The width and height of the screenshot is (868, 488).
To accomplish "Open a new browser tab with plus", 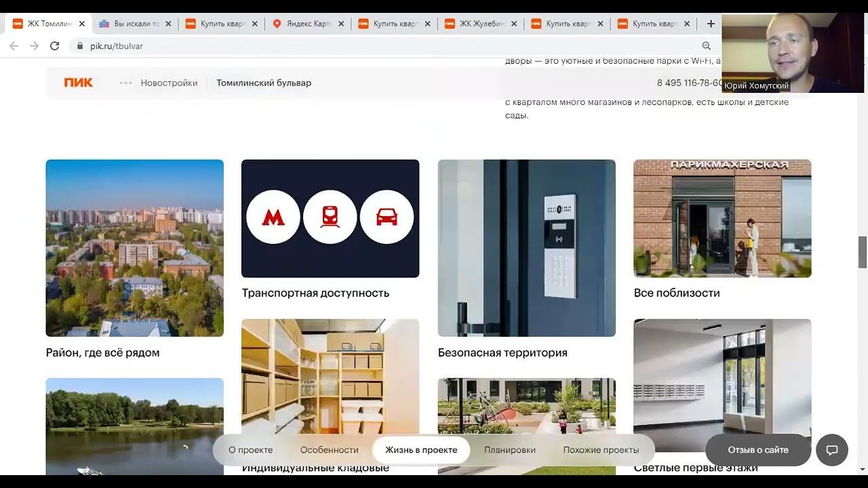I will pyautogui.click(x=711, y=24).
